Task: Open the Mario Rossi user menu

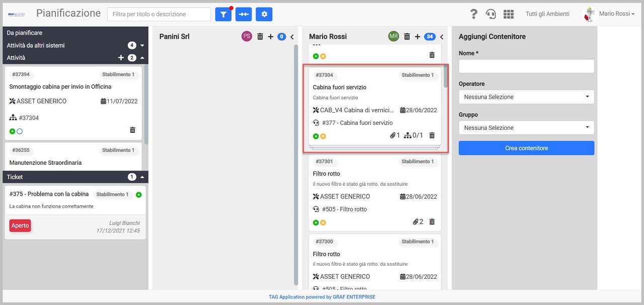Action: [609, 14]
